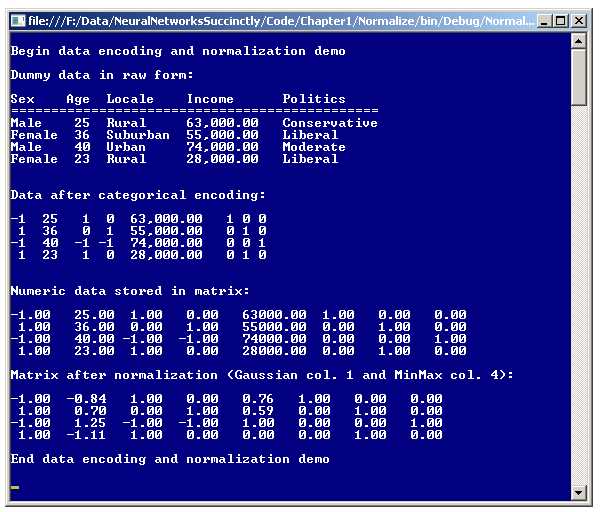Minimize the console window
This screenshot has height=512, width=600.
[x=544, y=21]
